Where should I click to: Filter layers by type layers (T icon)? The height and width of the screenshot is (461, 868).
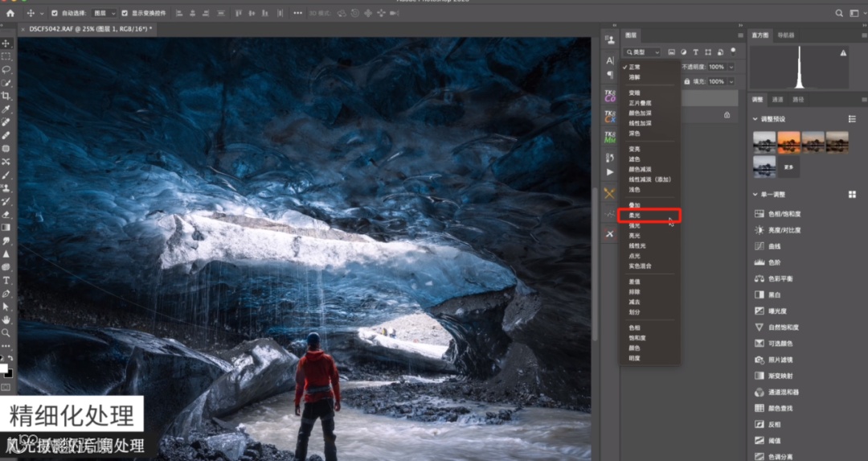point(696,52)
